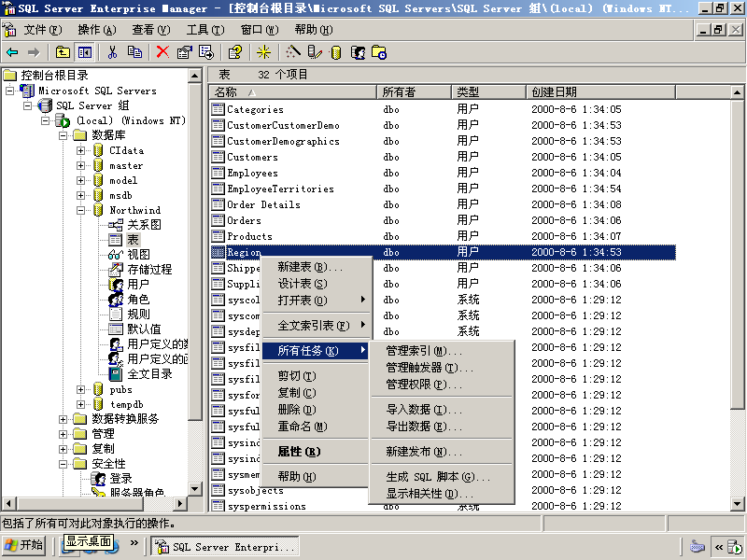Expand the CIdata database node

click(80, 150)
